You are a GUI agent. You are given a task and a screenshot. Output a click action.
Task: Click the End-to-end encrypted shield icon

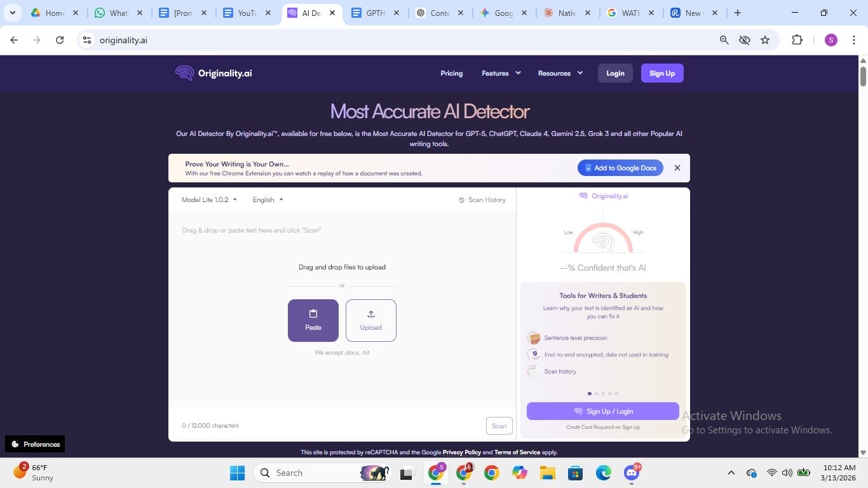coord(534,355)
